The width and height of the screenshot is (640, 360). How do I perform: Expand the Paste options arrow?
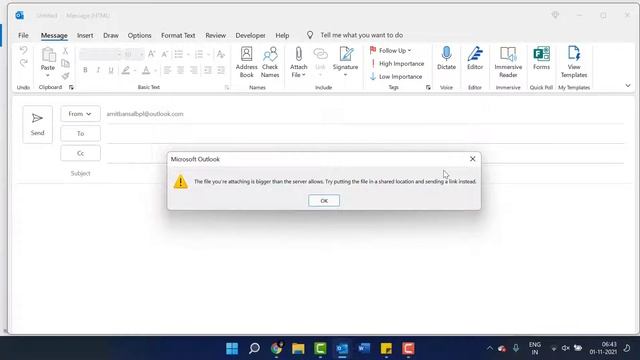[x=48, y=76]
